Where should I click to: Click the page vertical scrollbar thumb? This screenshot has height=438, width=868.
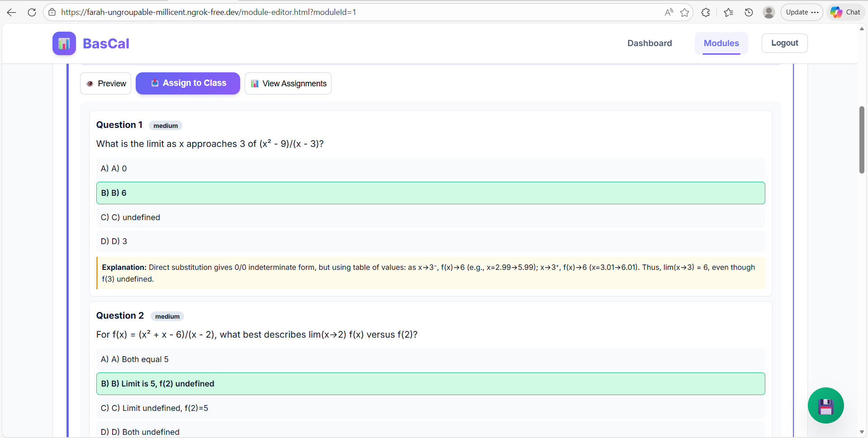coord(862,140)
